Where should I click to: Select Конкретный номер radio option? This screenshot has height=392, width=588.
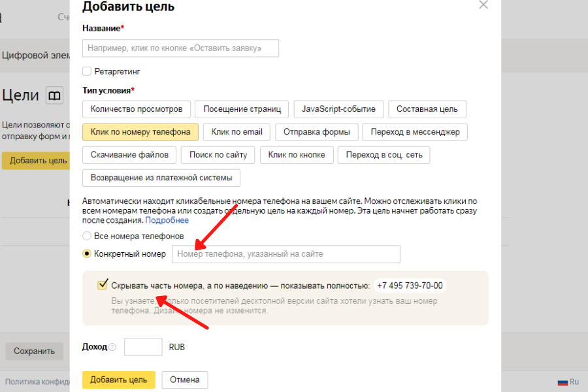(87, 254)
